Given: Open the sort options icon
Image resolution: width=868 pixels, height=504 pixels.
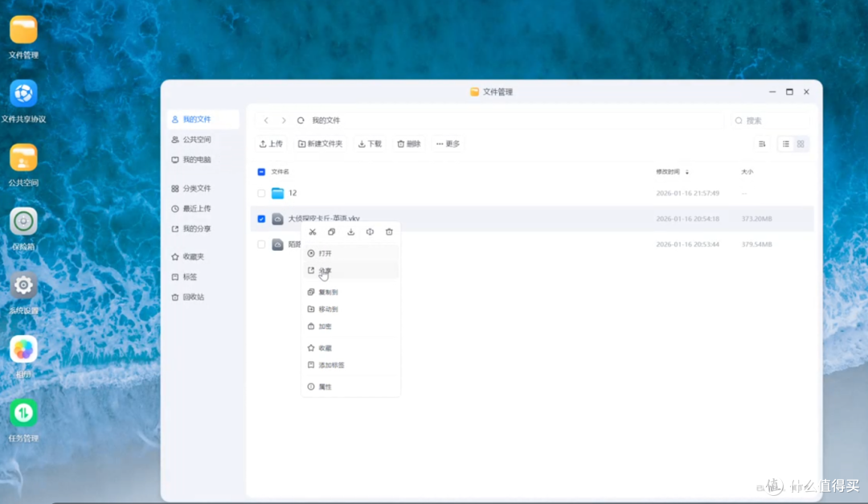Looking at the screenshot, I should pos(762,144).
